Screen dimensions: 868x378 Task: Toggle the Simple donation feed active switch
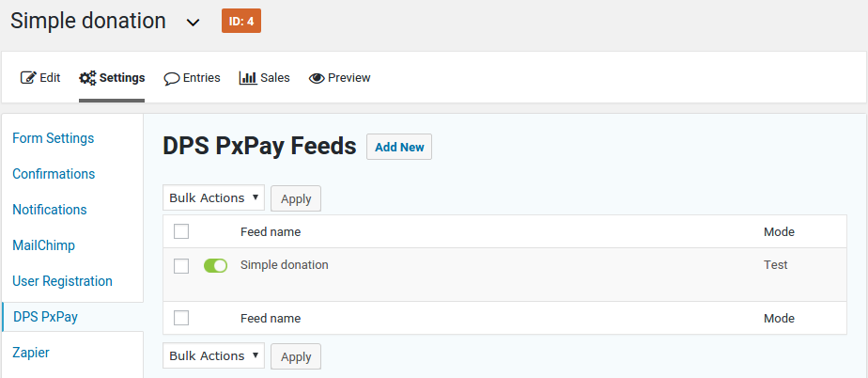215,265
